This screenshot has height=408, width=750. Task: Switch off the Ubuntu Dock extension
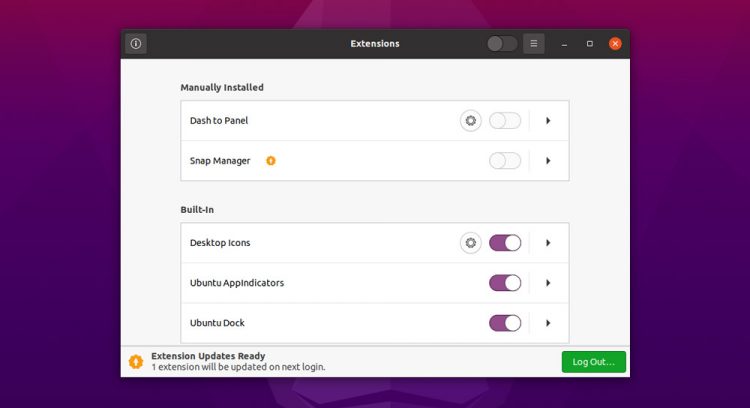[505, 323]
